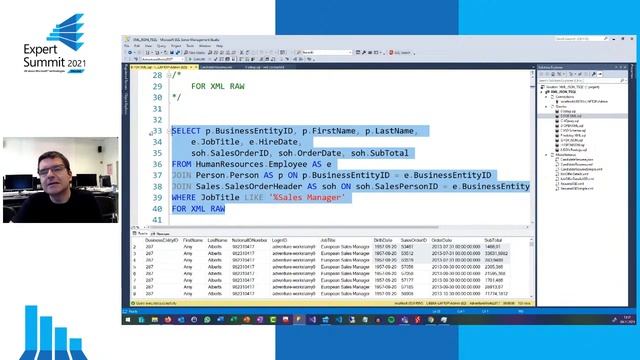Select the OPENXML.sql query file

pos(571,126)
